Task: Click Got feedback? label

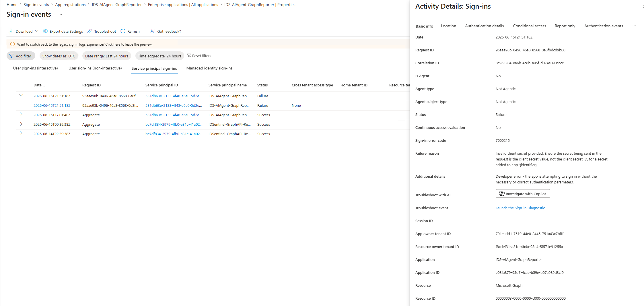Action: click(169, 31)
